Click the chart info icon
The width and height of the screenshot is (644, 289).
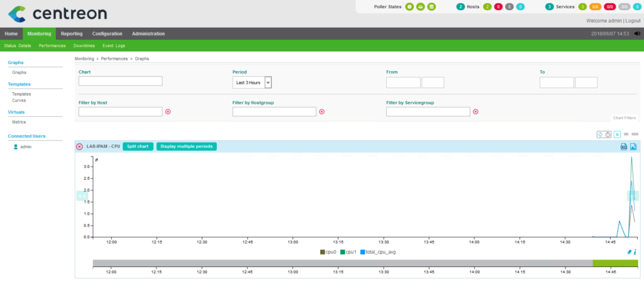pyautogui.click(x=635, y=252)
